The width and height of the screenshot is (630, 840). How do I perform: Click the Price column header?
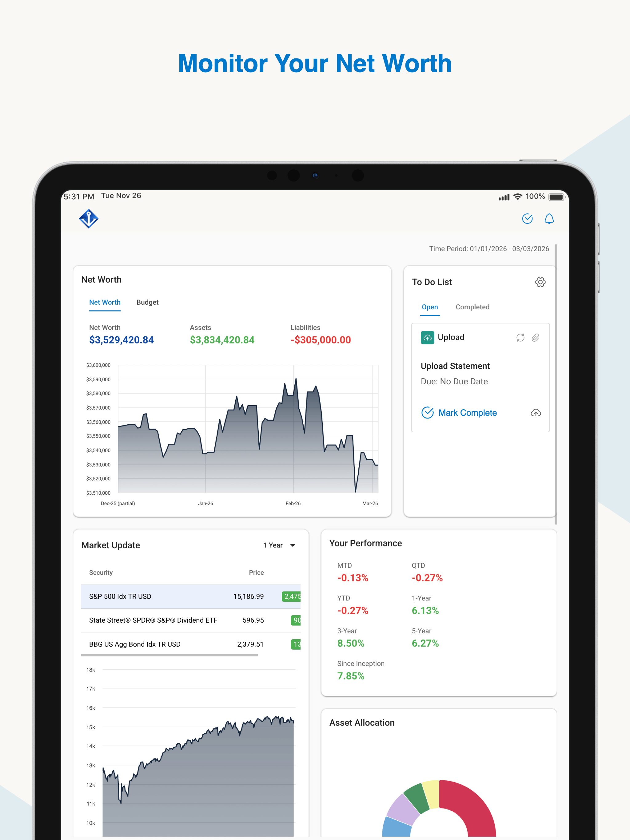click(x=256, y=572)
